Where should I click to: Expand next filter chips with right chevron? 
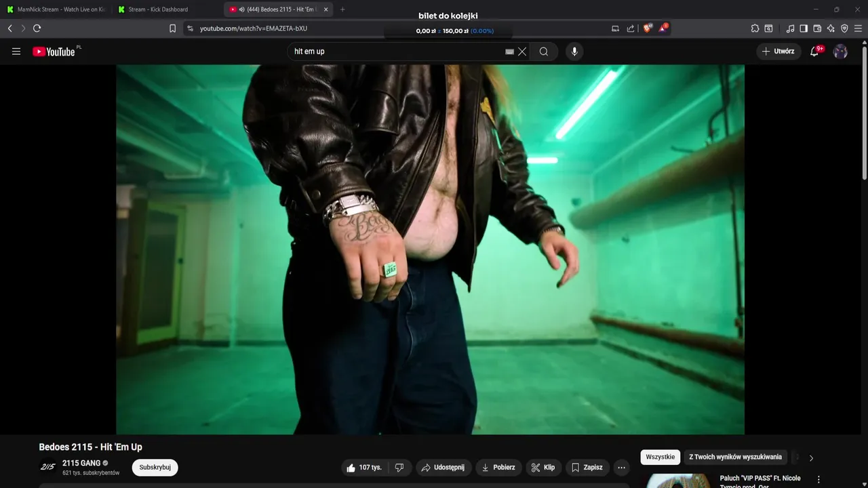pos(811,457)
